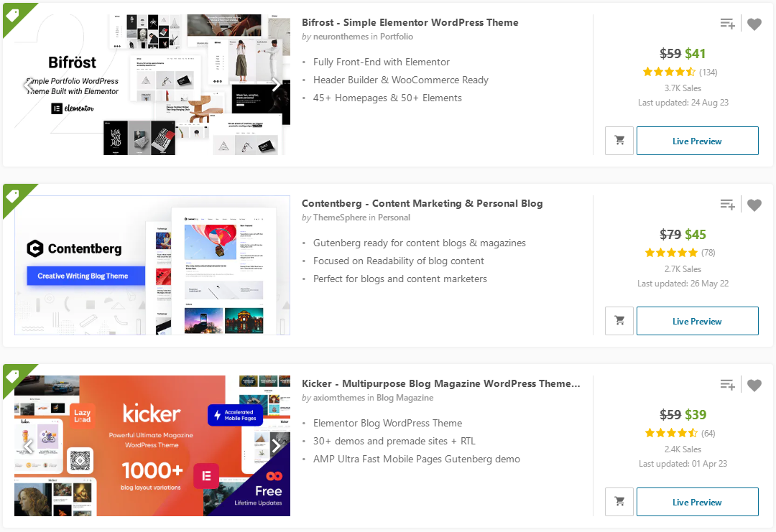Browse the Blog Magazine category

405,398
